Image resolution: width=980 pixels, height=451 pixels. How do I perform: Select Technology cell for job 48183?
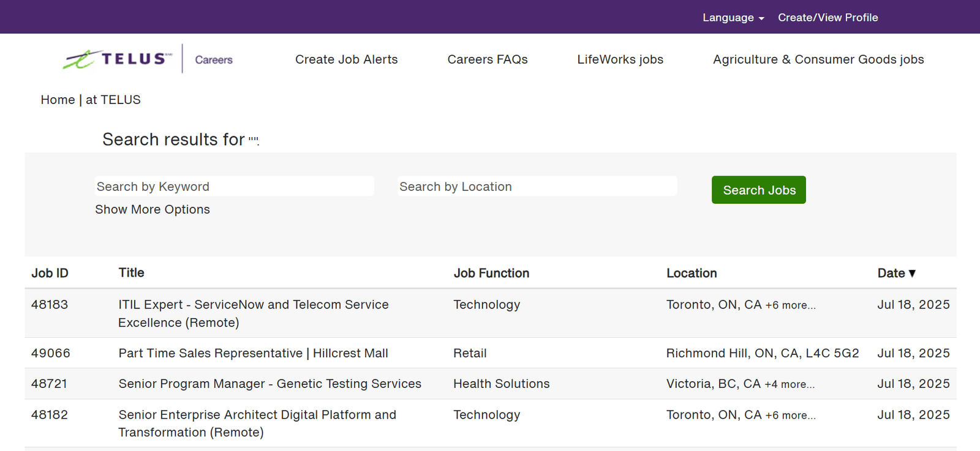tap(487, 305)
